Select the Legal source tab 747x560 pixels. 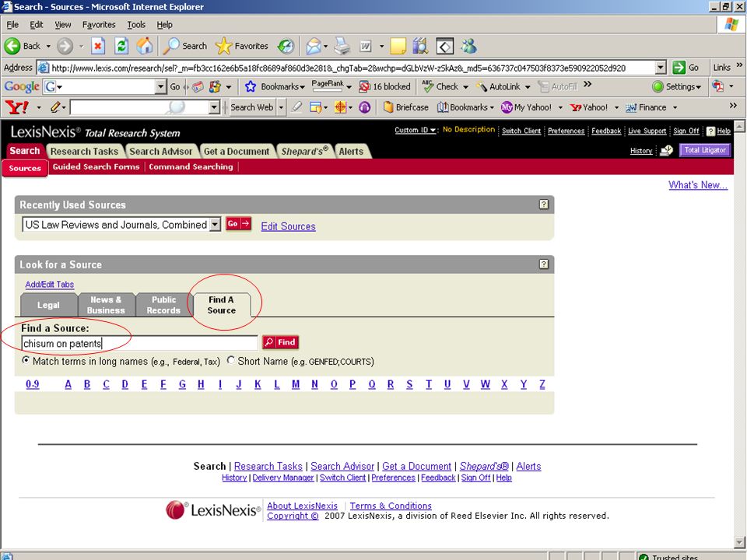click(48, 305)
